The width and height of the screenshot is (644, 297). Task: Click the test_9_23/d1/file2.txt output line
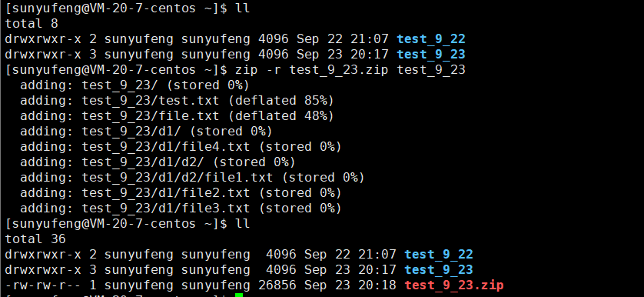[x=181, y=193]
